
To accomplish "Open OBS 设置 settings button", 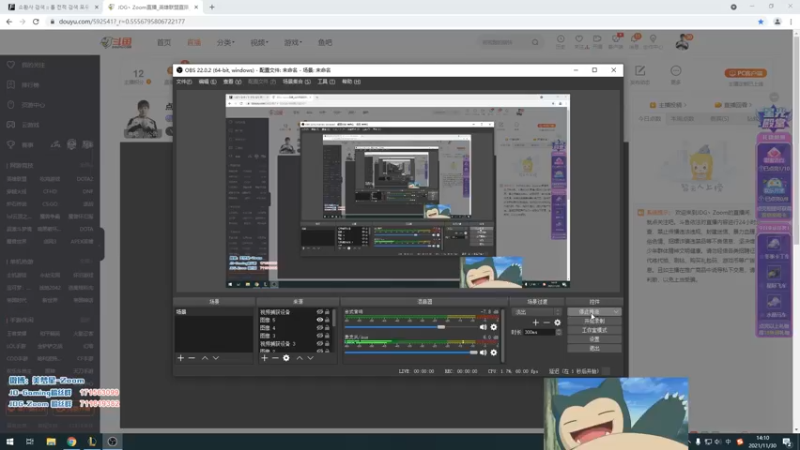I will [594, 339].
